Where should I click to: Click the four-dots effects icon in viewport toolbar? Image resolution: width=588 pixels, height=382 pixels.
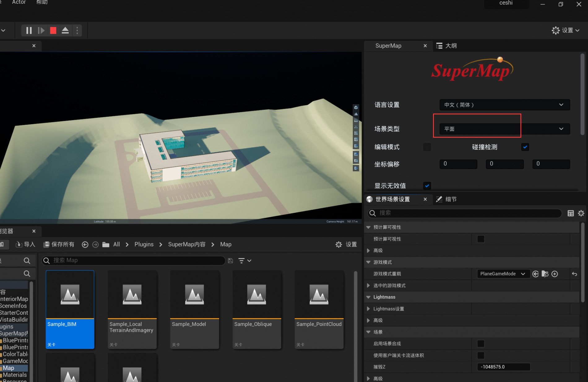[x=356, y=133]
